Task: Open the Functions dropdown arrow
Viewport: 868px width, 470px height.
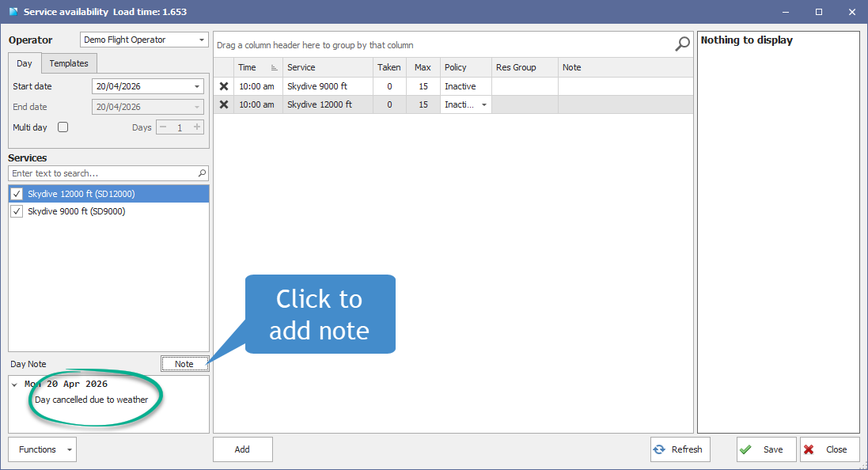Action: (x=69, y=449)
